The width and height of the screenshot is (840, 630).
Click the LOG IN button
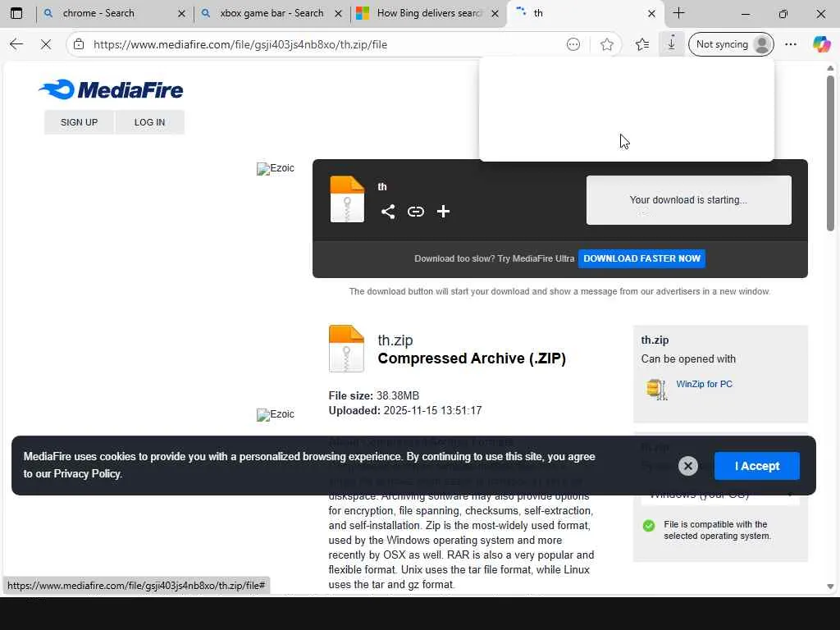point(149,122)
